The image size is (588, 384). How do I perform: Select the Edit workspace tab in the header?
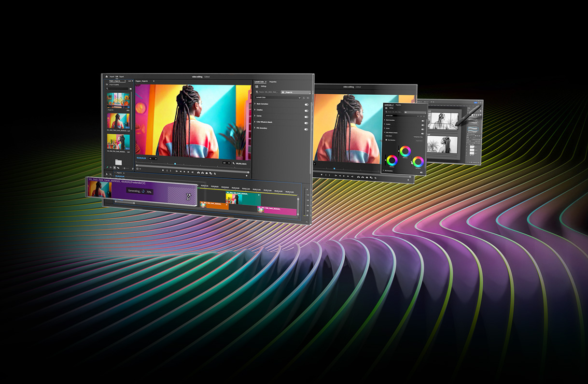(117, 76)
